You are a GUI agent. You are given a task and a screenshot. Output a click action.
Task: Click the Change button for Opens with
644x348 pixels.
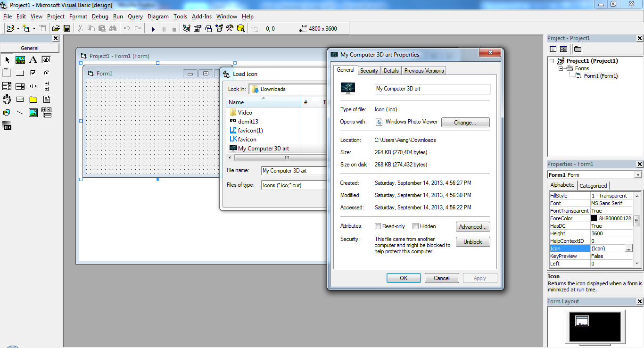click(465, 122)
